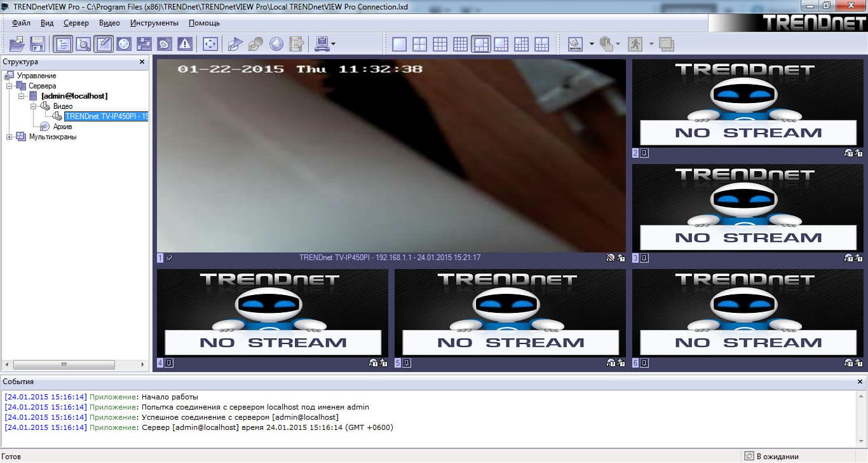This screenshot has height=463, width=868.
Task: Open the Видео menu in the menu bar
Action: click(x=109, y=23)
